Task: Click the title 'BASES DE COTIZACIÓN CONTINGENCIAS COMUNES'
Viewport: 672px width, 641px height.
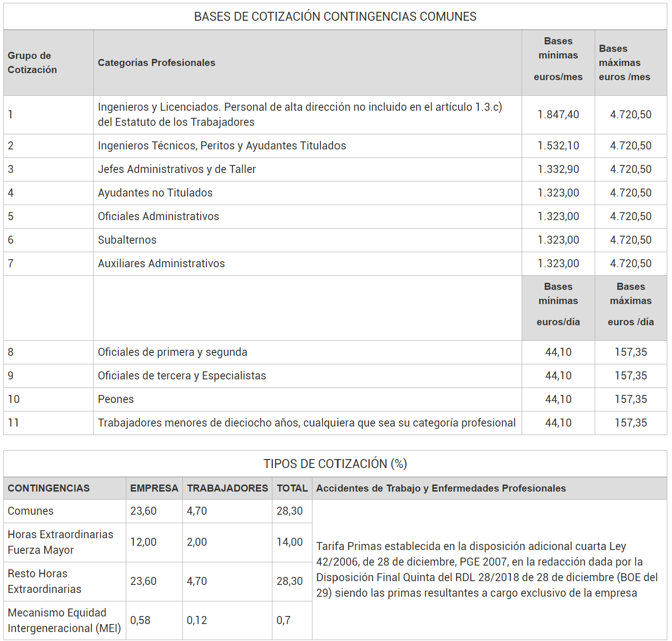Action: pyautogui.click(x=335, y=16)
